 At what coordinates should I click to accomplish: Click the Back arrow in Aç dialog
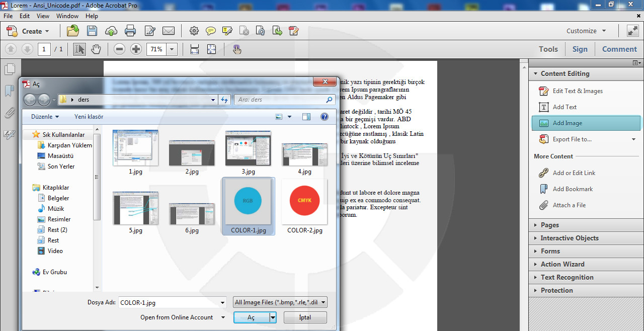[x=30, y=100]
